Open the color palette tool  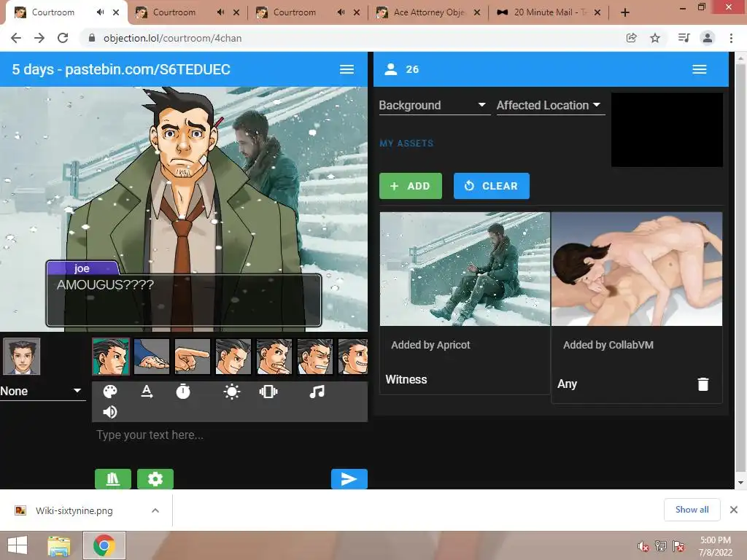click(x=110, y=392)
